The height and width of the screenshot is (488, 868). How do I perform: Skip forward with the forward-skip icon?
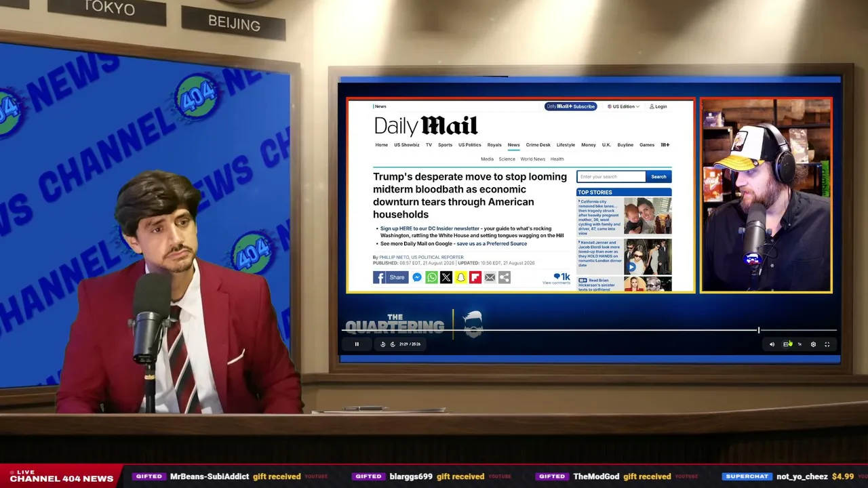[x=392, y=344]
